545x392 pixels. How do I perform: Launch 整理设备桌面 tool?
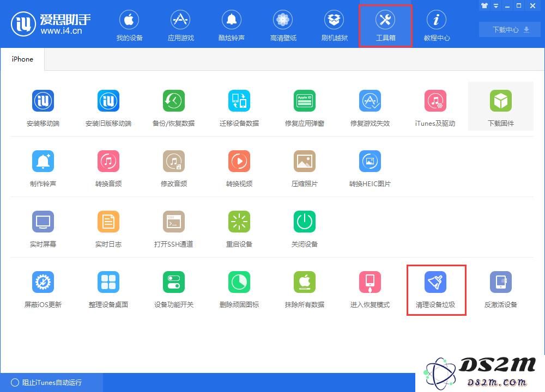pyautogui.click(x=108, y=289)
